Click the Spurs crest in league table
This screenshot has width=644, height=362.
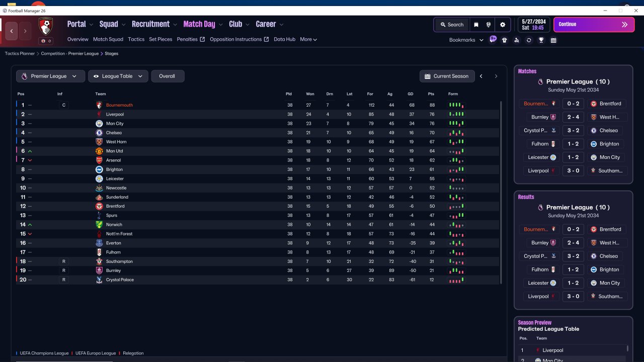coord(99,215)
